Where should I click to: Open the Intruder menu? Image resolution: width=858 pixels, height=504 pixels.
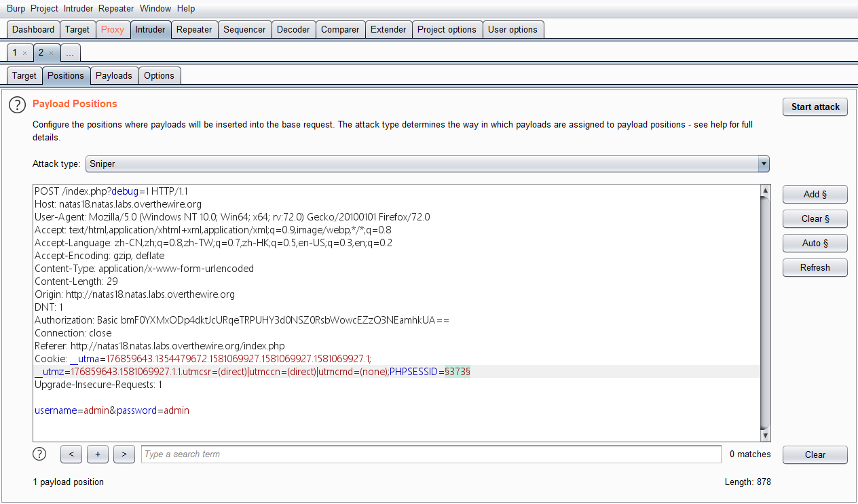[79, 9]
